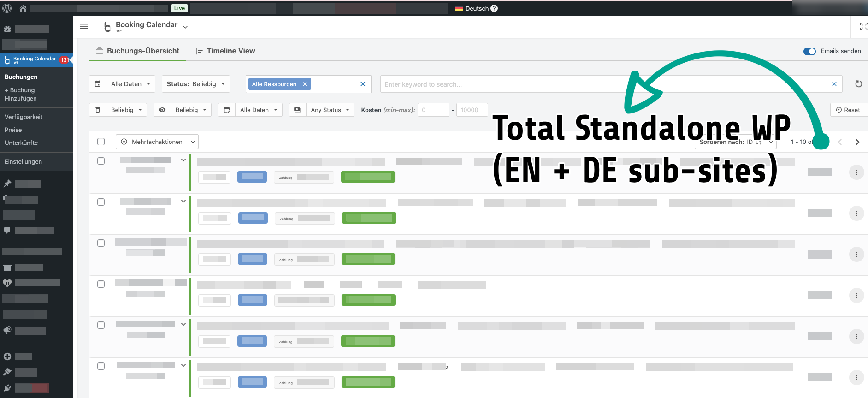Click the + Buchung Hinzufügen link
The image size is (868, 398).
[x=21, y=95]
